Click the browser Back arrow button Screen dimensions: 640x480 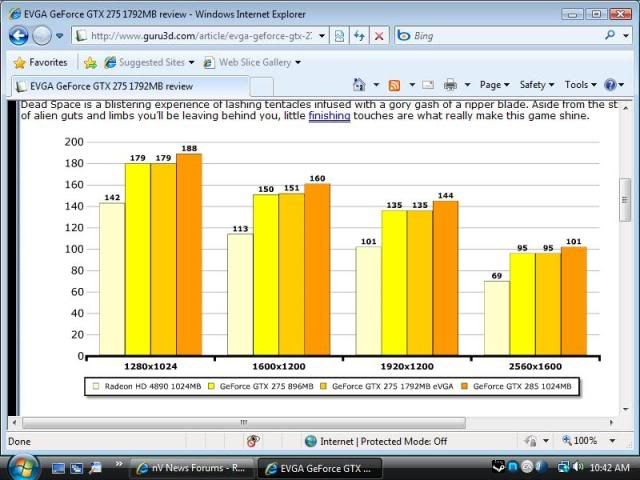19,36
